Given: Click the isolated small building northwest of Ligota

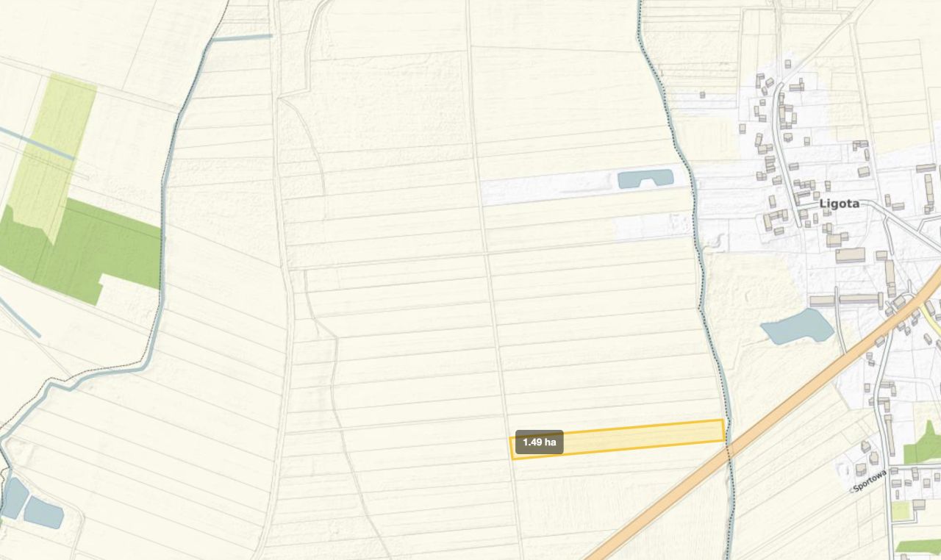Looking at the screenshot, I should coord(702,95).
